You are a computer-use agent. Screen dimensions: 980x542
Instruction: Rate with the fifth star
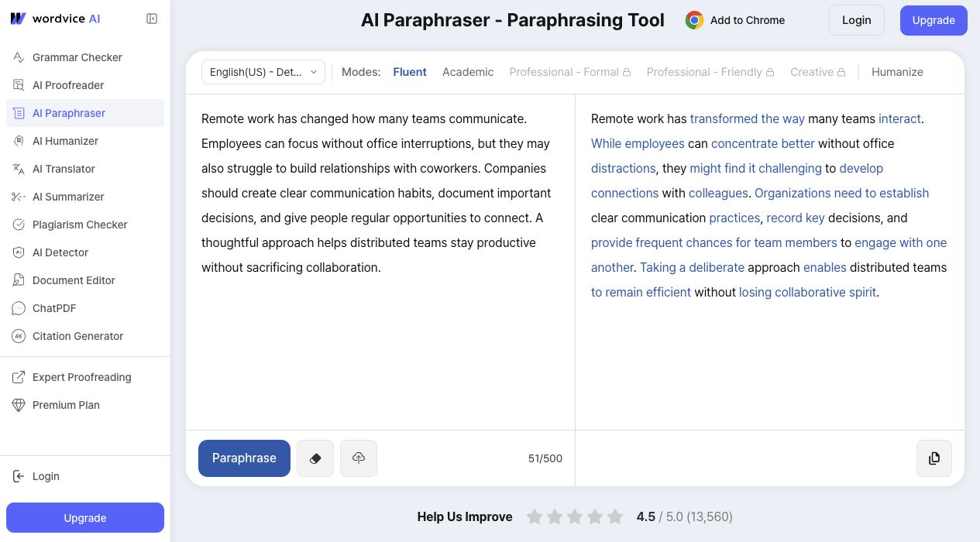(615, 516)
